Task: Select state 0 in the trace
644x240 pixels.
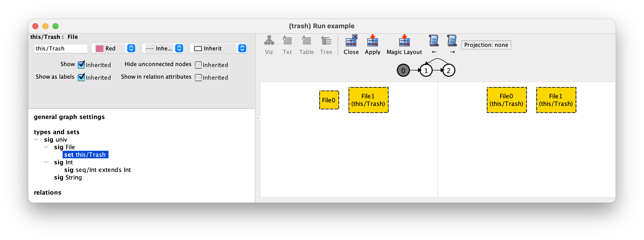Action: (x=403, y=70)
